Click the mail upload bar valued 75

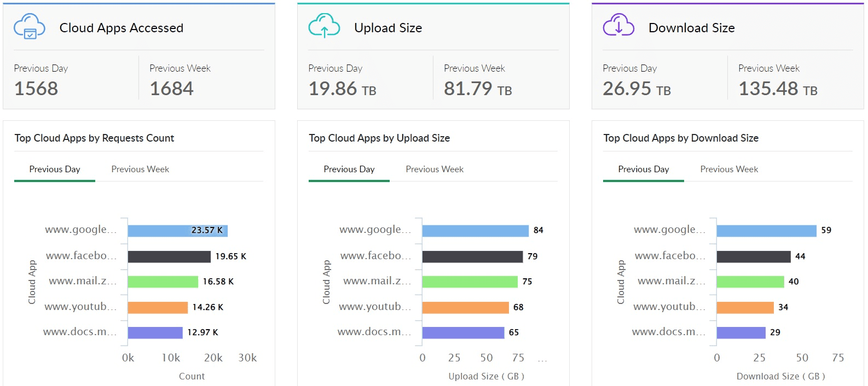[470, 282]
